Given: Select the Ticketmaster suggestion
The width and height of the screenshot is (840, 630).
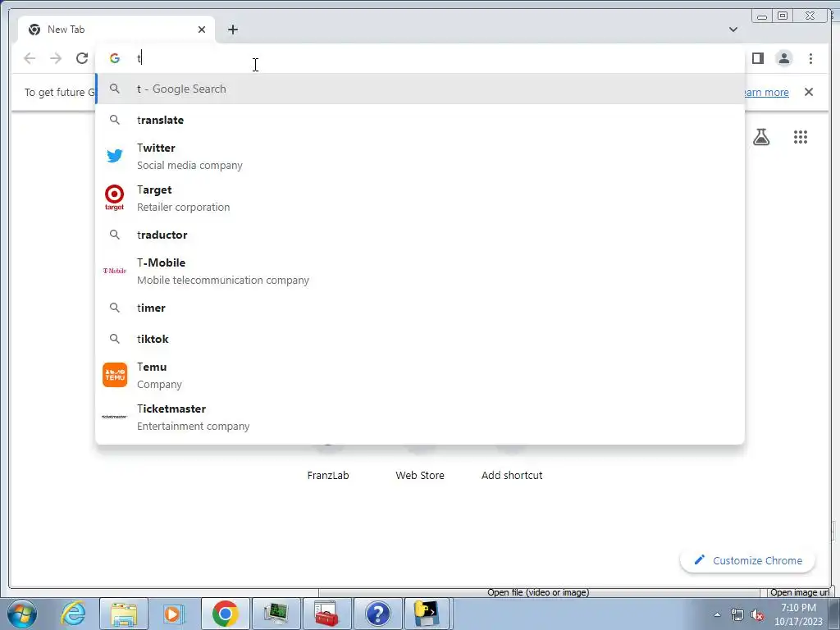Looking at the screenshot, I should tap(420, 418).
